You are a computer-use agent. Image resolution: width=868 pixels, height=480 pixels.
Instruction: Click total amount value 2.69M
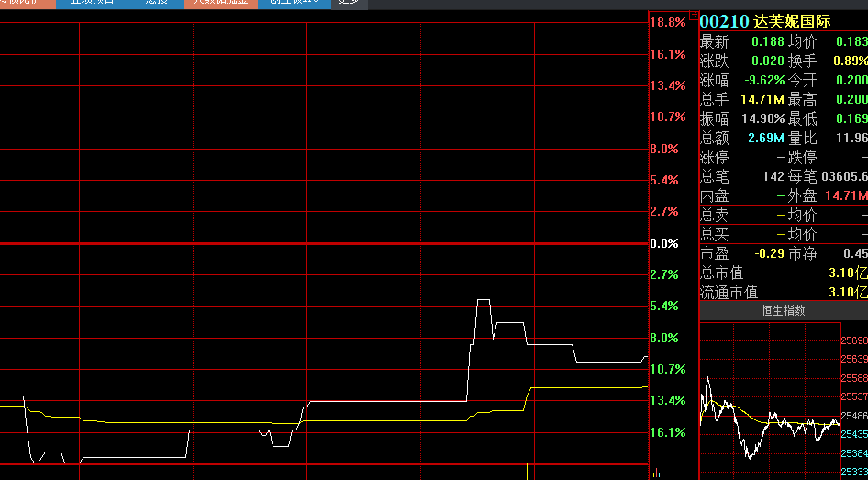coord(767,138)
